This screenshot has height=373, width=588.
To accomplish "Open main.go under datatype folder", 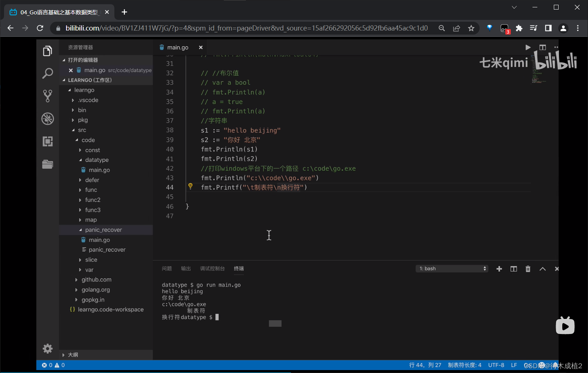I will 106,170.
